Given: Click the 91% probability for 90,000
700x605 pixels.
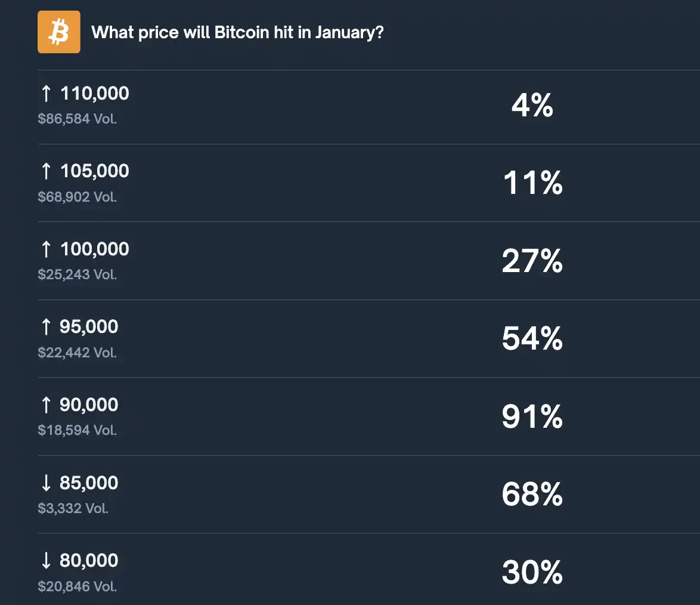Looking at the screenshot, I should [531, 417].
